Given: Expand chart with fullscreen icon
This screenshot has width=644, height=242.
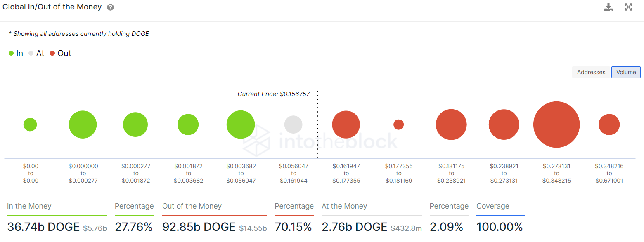Looking at the screenshot, I should [628, 7].
